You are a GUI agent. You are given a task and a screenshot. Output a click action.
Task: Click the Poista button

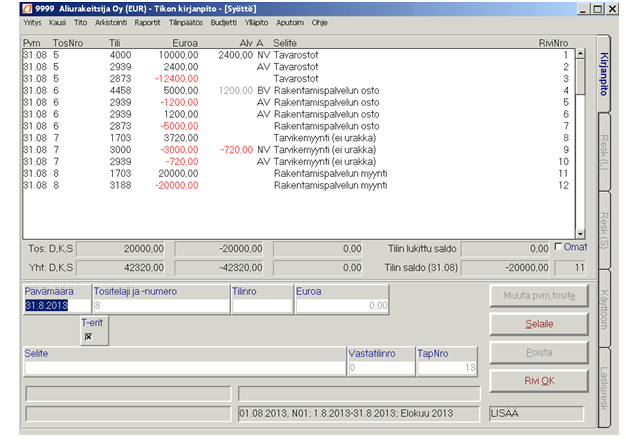point(539,352)
